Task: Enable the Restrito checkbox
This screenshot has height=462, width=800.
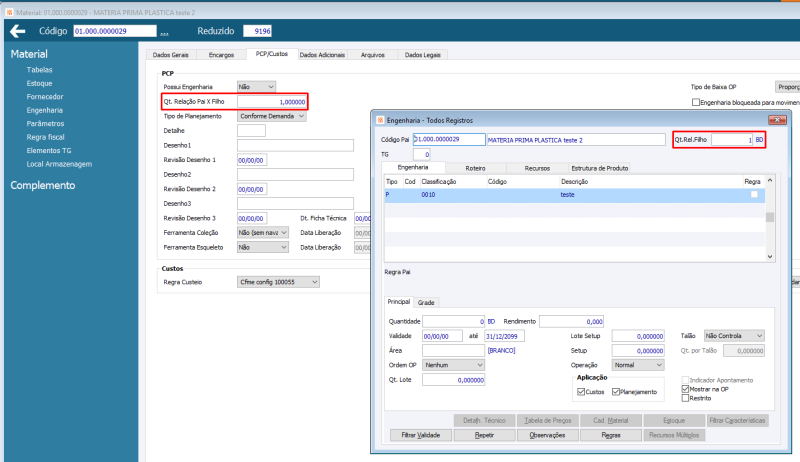Action: click(686, 398)
